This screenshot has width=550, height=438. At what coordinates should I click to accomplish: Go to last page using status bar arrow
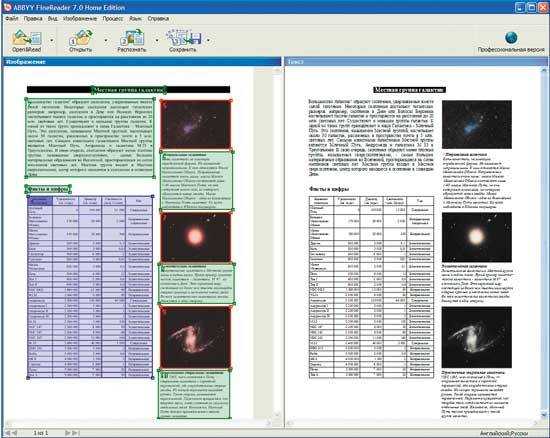[75, 433]
